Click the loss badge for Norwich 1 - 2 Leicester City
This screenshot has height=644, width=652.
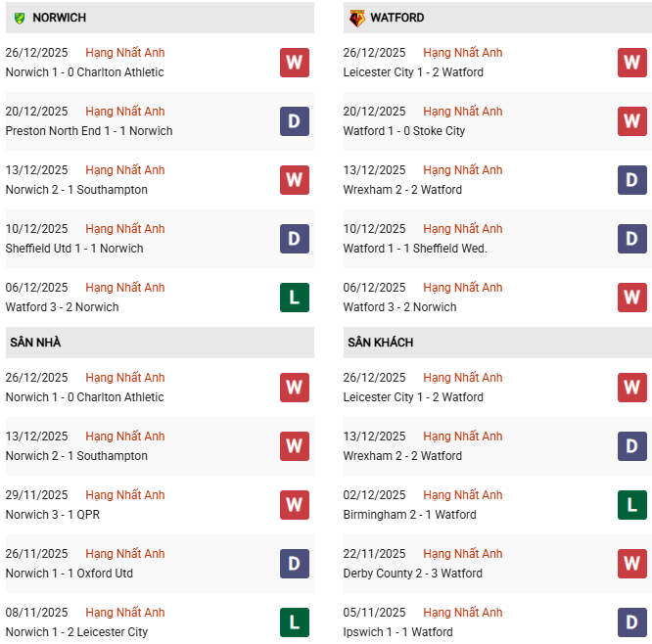[x=294, y=622]
